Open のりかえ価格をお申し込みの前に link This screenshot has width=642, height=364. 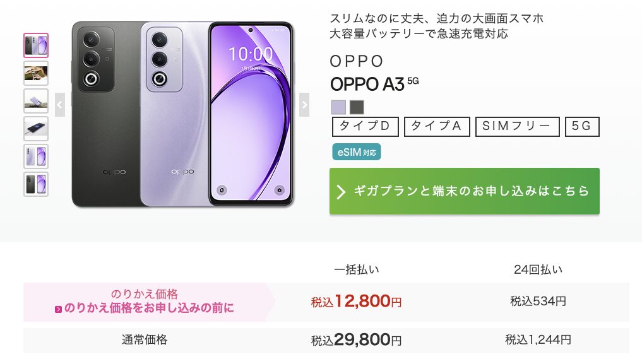[x=148, y=308]
